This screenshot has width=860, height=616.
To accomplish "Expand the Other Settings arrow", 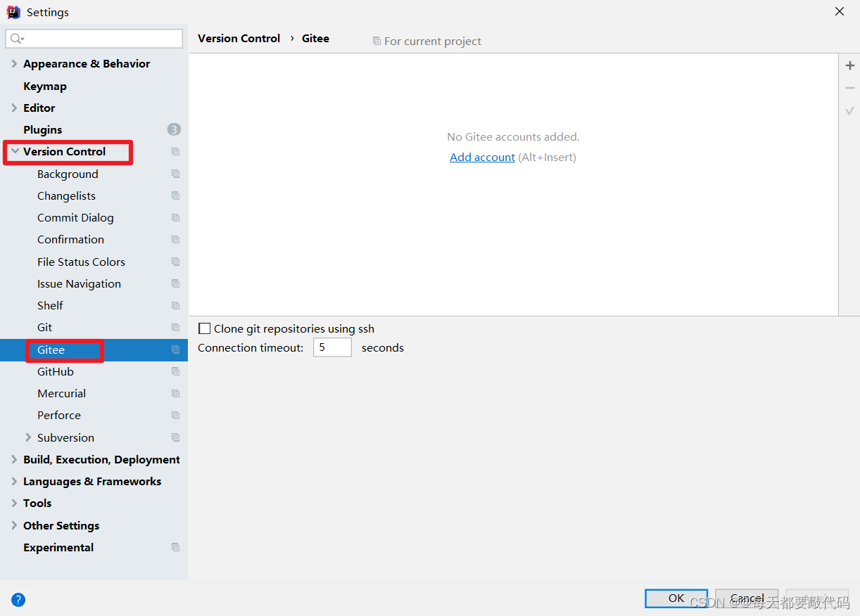I will coord(14,525).
